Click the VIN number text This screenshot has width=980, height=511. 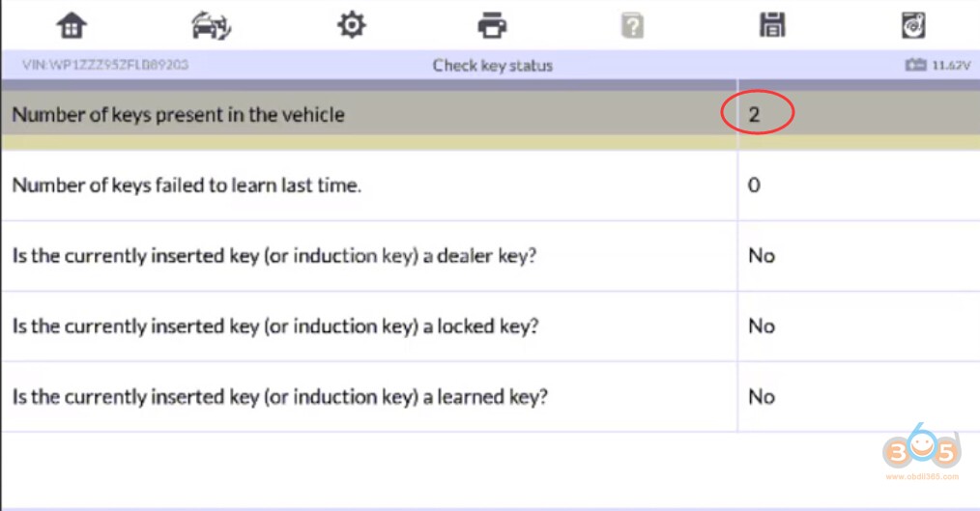[x=105, y=66]
